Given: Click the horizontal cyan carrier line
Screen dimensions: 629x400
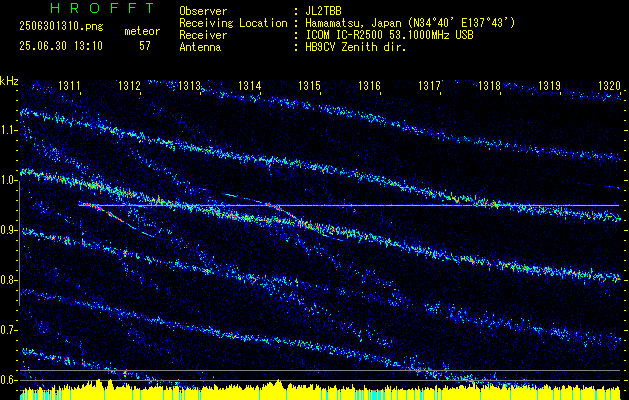Looking at the screenshot, I should point(349,205).
